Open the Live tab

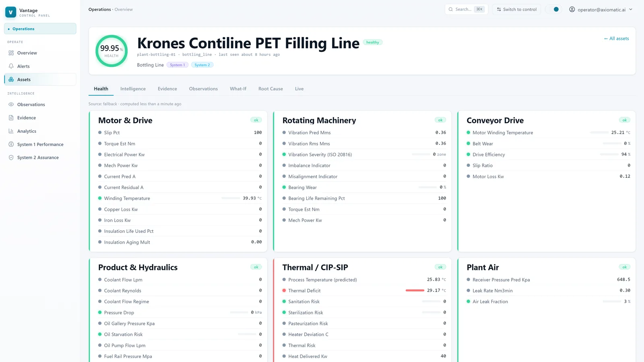coord(299,89)
